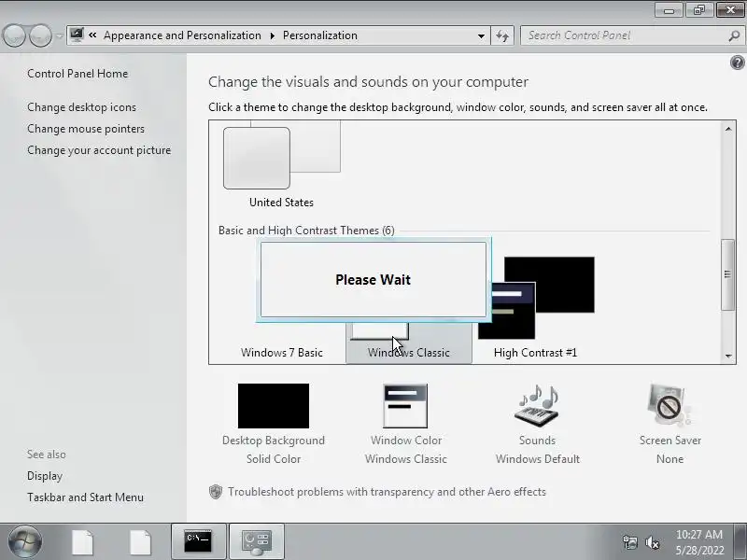
Task: Select Appearance and Personalization breadcrumb
Action: point(182,35)
